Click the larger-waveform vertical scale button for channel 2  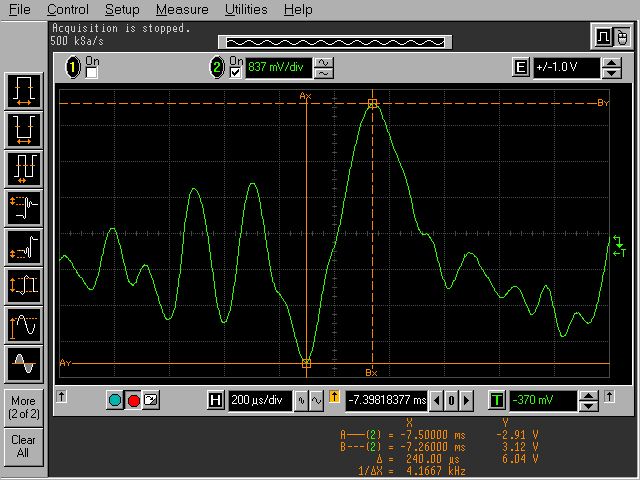pos(323,63)
